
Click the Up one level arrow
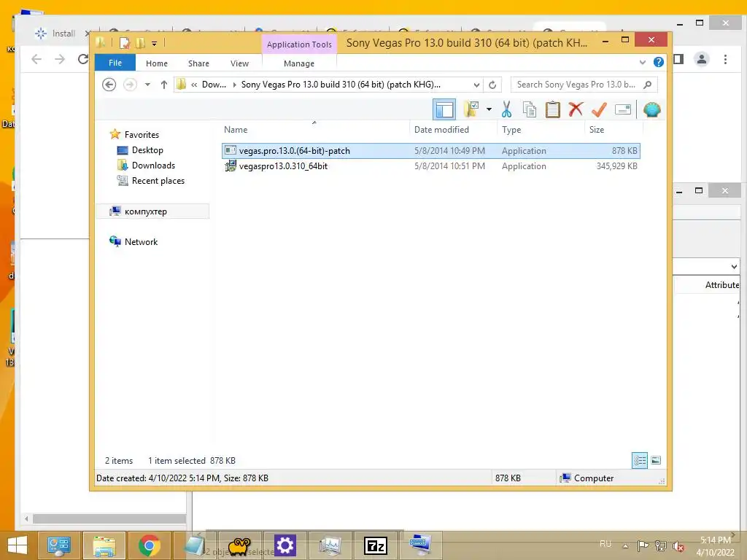(164, 85)
